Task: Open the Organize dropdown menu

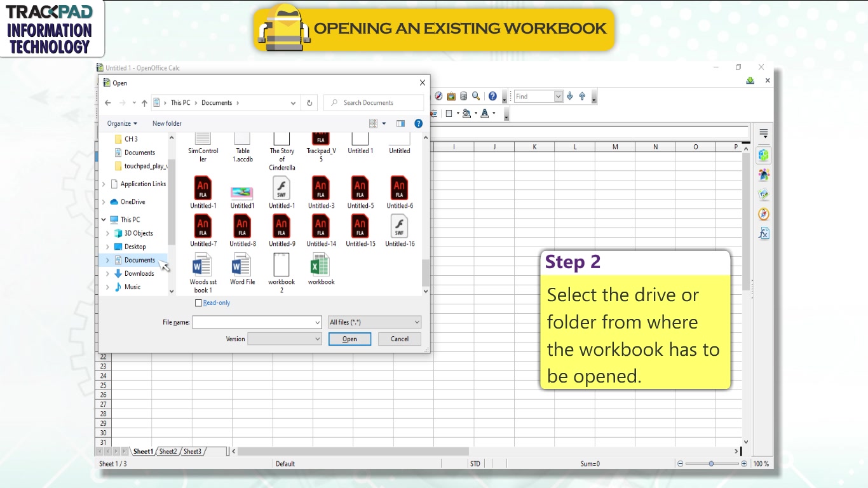Action: (122, 123)
